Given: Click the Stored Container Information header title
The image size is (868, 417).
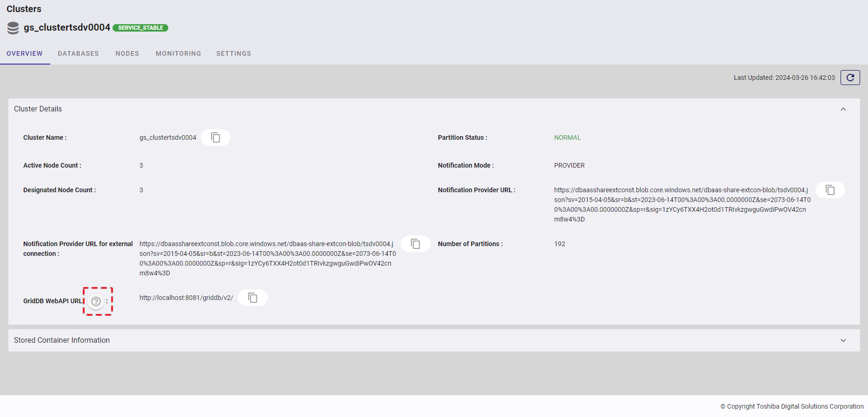Looking at the screenshot, I should click(62, 340).
